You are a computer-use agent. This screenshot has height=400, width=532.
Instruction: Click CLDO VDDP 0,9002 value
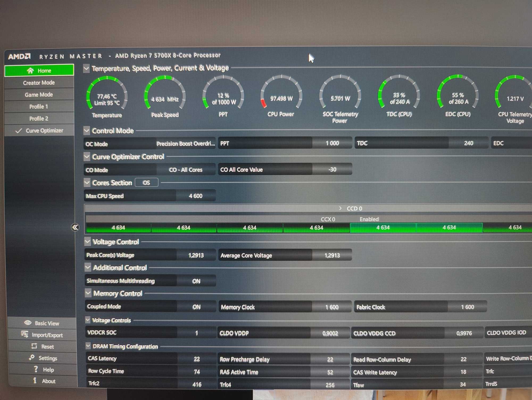tap(330, 333)
